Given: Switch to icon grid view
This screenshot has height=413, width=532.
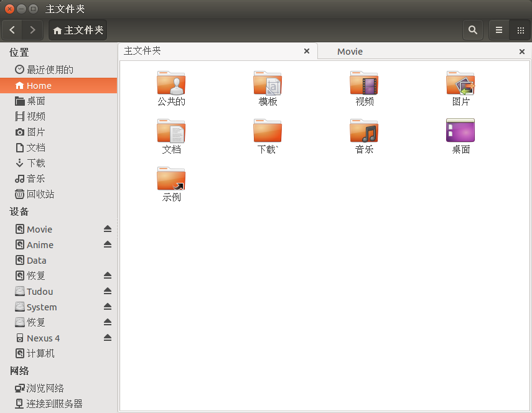Looking at the screenshot, I should (520, 30).
